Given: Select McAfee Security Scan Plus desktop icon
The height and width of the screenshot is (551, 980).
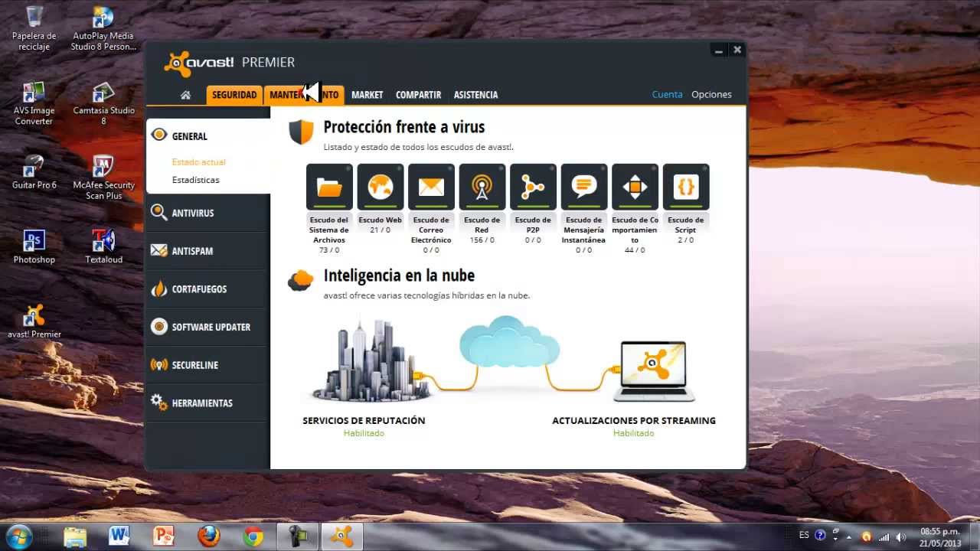Looking at the screenshot, I should (103, 177).
